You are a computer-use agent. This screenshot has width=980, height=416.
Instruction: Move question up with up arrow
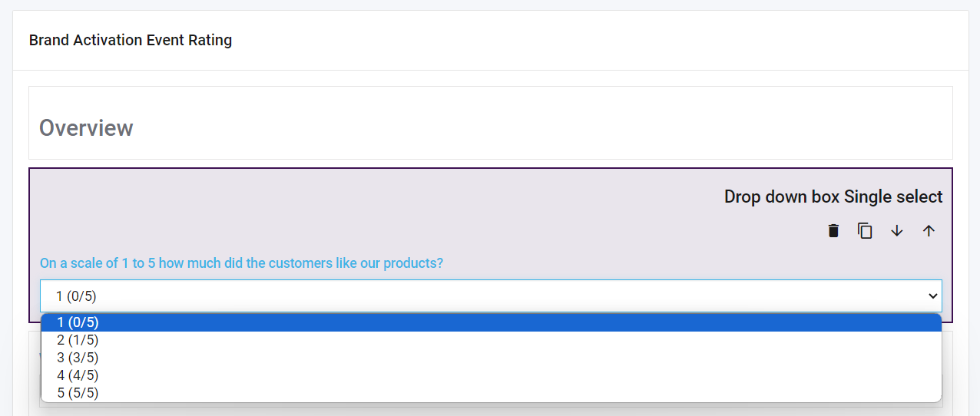929,231
